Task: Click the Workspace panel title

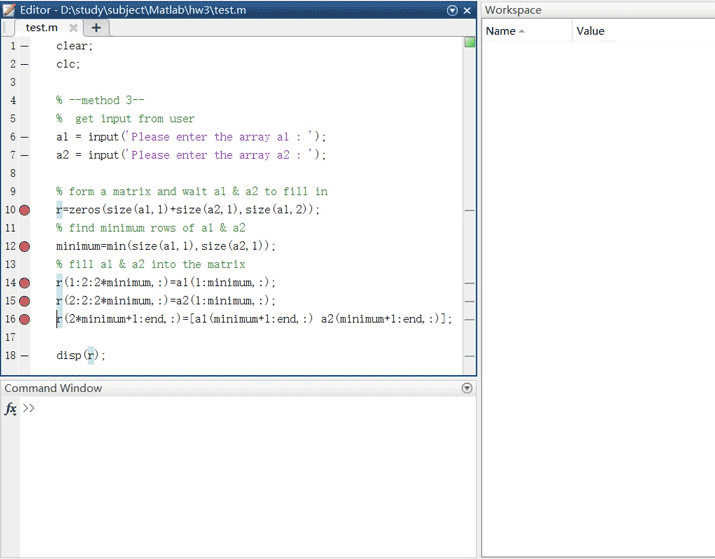Action: point(513,10)
